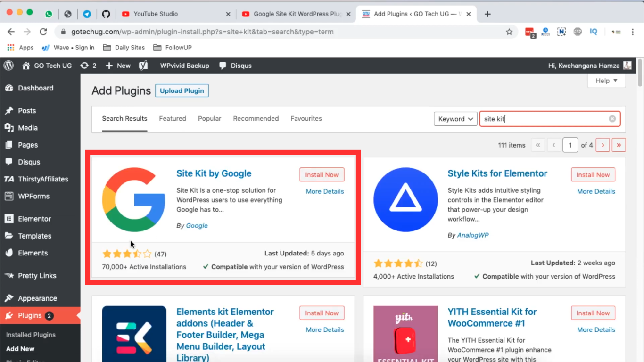Viewport: 644px width, 362px height.
Task: Open the pinned GitHub browser tab
Action: coord(106,14)
